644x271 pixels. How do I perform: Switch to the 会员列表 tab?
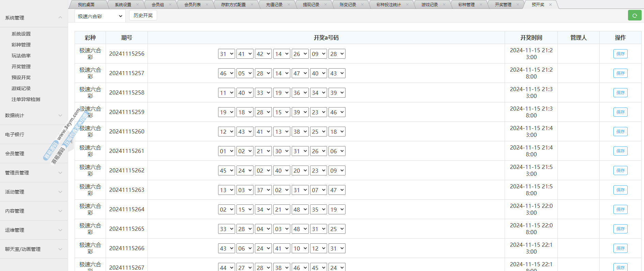coord(193,5)
